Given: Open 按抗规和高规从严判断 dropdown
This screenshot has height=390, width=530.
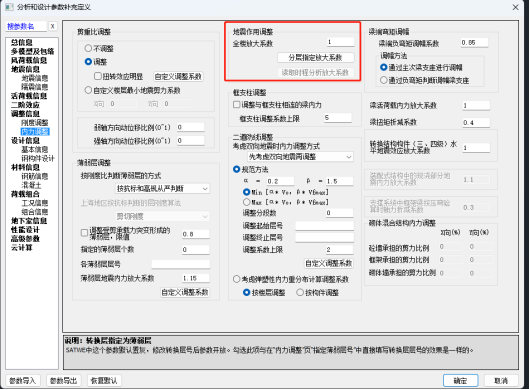Looking at the screenshot, I should [162, 189].
